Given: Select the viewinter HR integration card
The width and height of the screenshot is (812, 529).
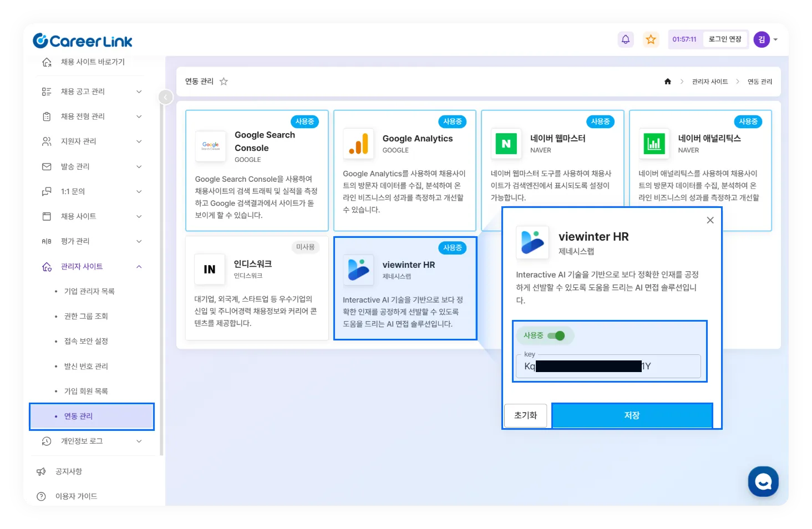Looking at the screenshot, I should pos(405,288).
